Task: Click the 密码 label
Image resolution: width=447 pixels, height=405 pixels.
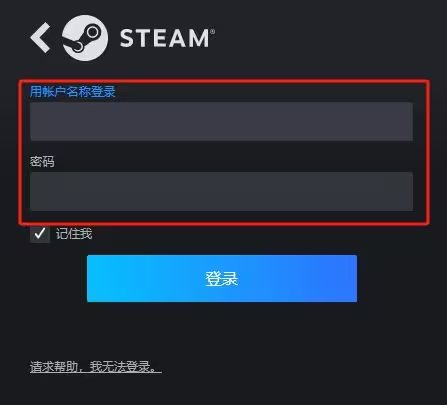Action: click(x=42, y=162)
